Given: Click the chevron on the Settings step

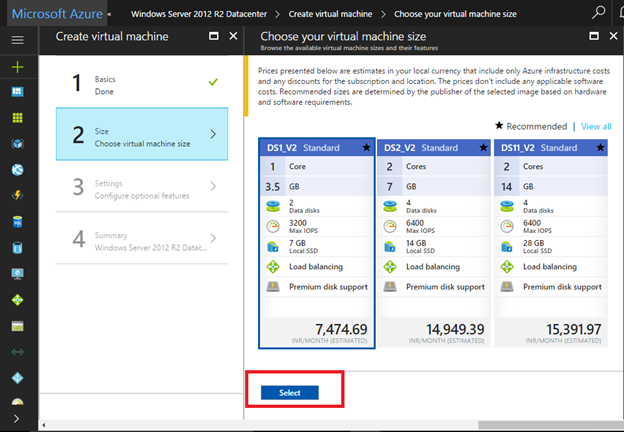Looking at the screenshot, I should (213, 186).
